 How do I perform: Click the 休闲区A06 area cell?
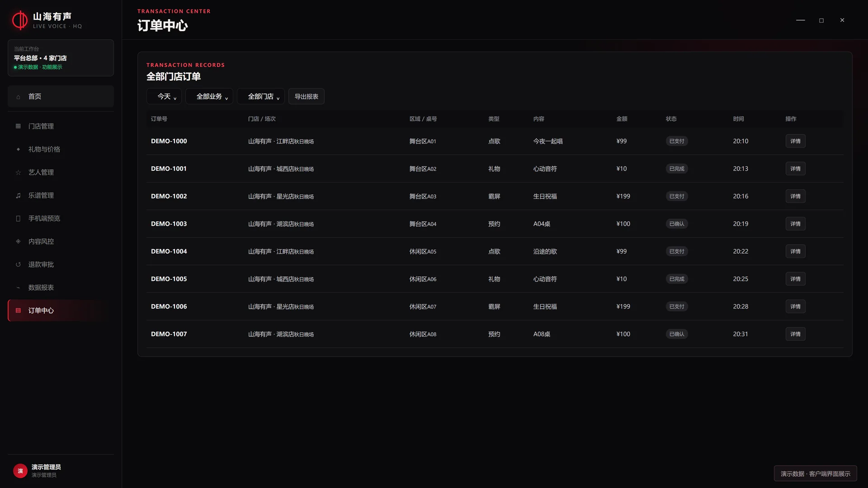[423, 279]
